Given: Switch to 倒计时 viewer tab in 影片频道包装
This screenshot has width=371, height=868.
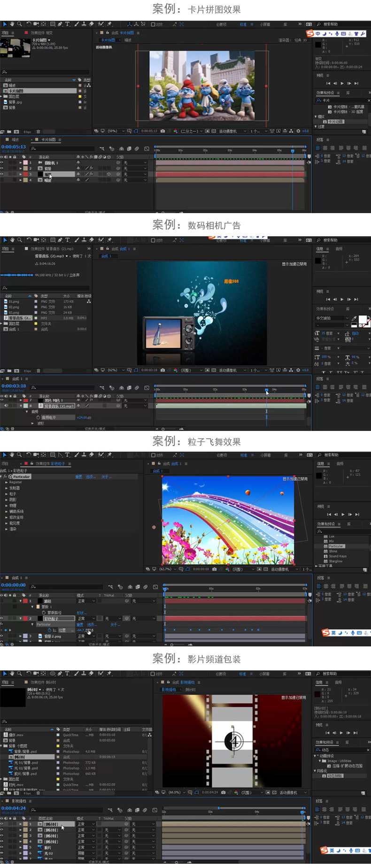Looking at the screenshot, I should pos(190,690).
